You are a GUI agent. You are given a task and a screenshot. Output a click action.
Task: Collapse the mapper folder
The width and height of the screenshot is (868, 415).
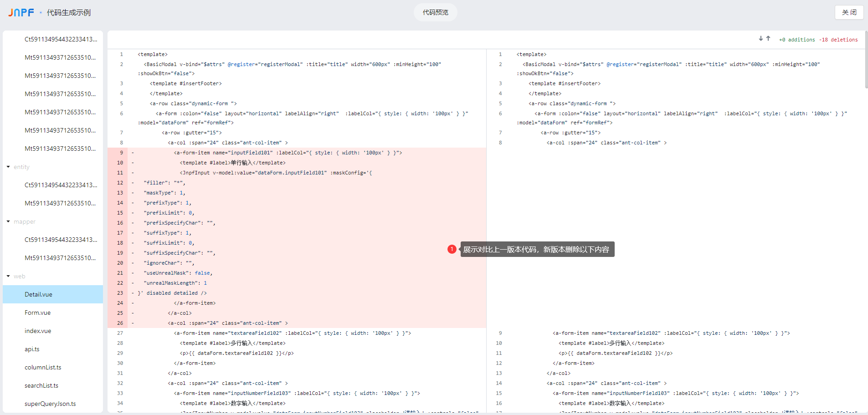click(8, 221)
